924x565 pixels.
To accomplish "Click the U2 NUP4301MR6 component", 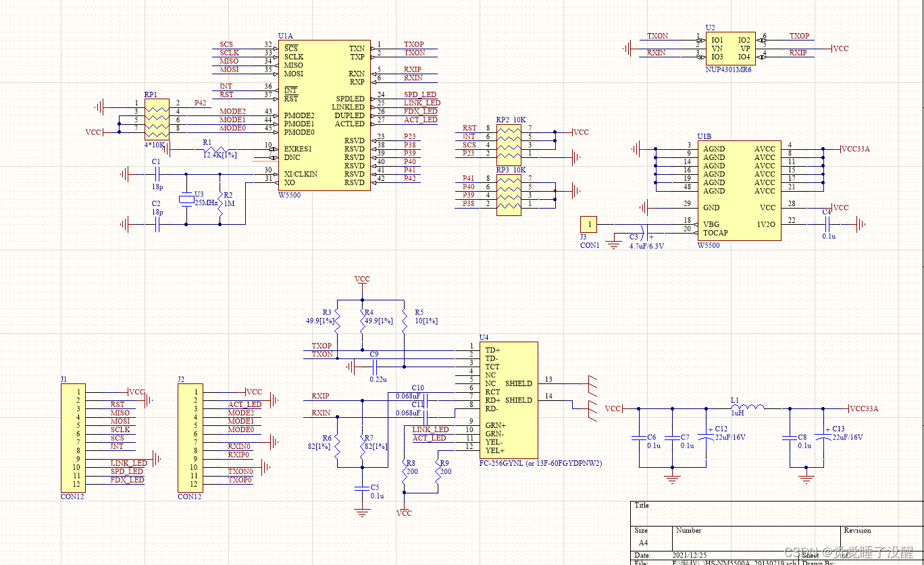I will (729, 49).
